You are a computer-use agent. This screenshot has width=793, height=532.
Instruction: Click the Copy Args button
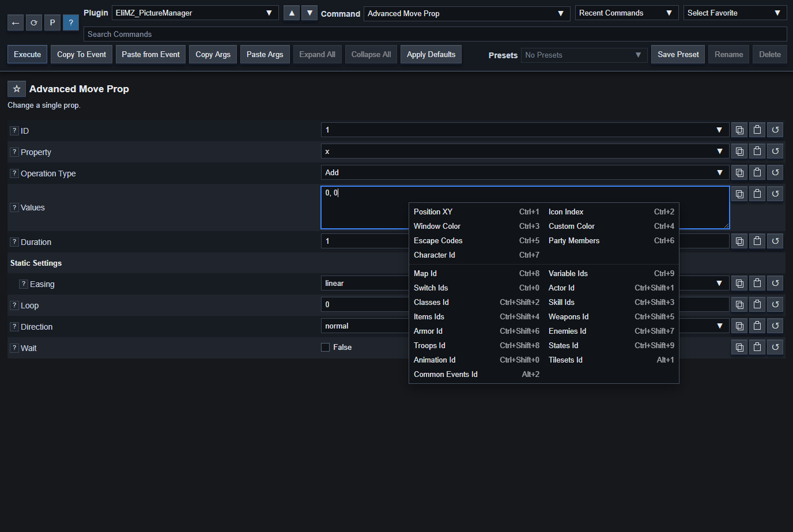[x=213, y=55]
